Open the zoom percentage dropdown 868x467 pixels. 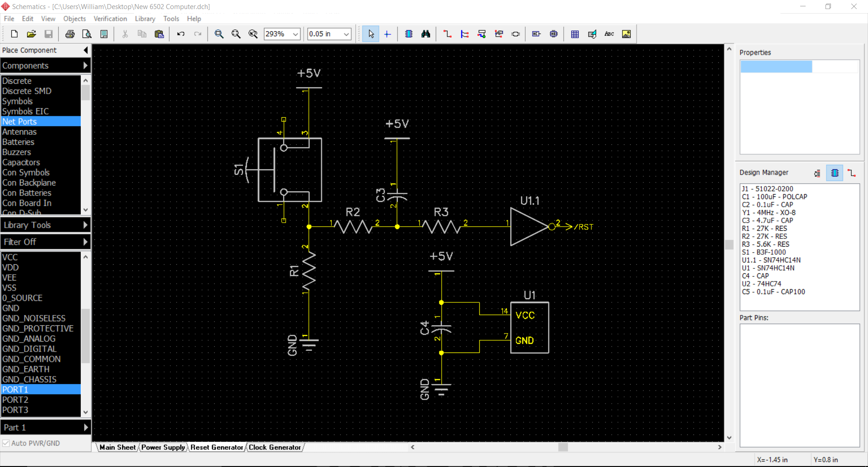[295, 34]
